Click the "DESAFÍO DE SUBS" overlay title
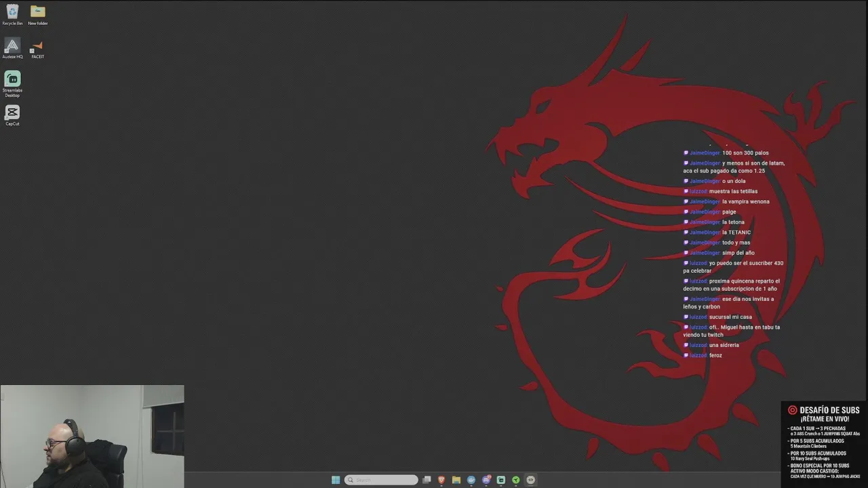The image size is (868, 488). point(829,410)
